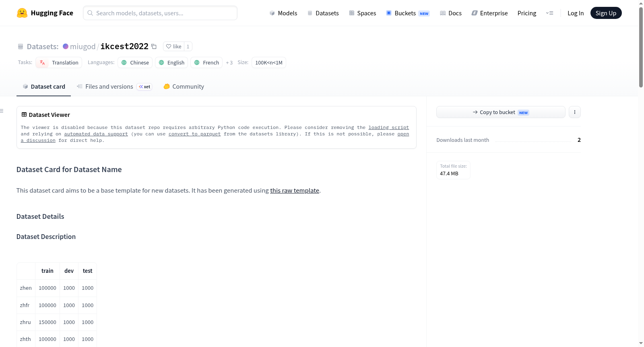Click the Translation task icon
Viewport: 644px width, 347px height.
42,62
